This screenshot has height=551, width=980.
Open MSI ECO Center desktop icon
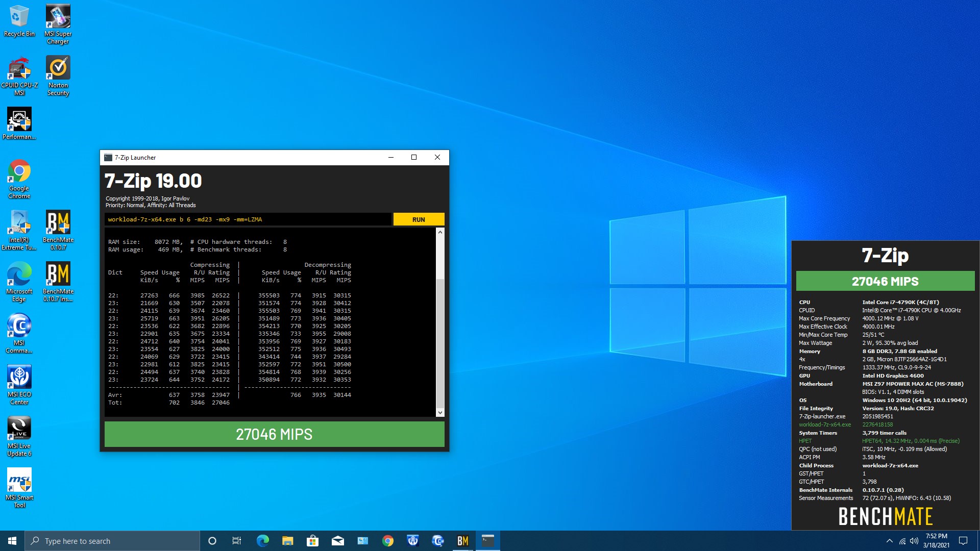(x=19, y=385)
